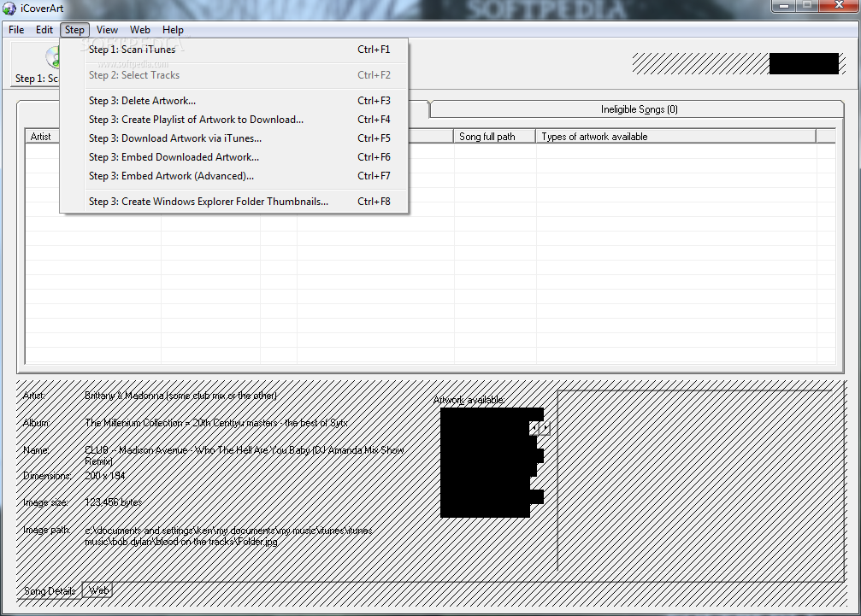Click Types of artwork available column header
Image resolution: width=861 pixels, height=616 pixels.
(x=675, y=136)
